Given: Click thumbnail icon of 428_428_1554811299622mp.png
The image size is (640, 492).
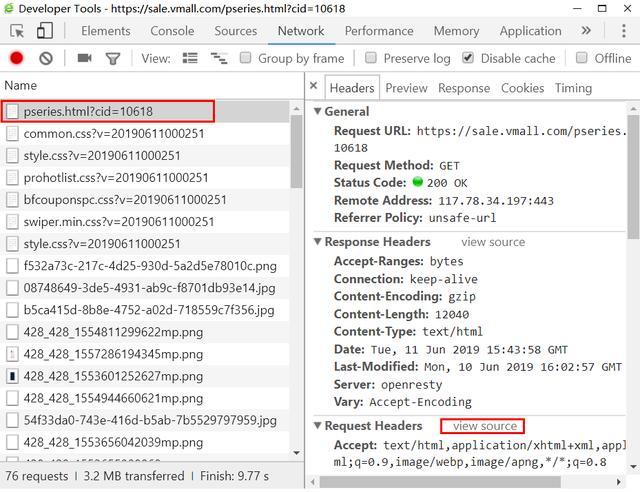Looking at the screenshot, I should click(x=13, y=332).
